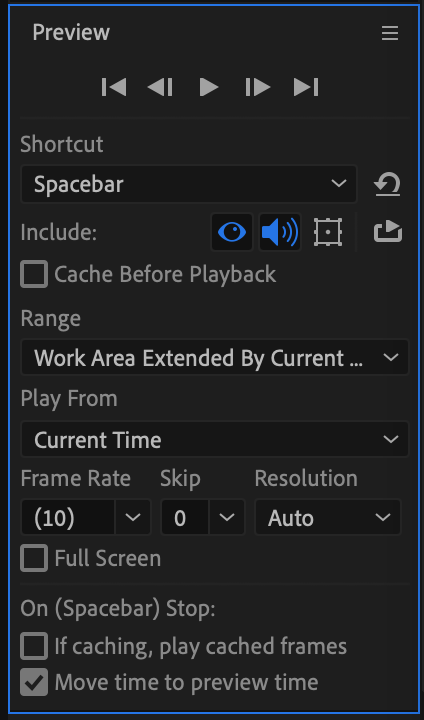The width and height of the screenshot is (424, 720).
Task: Expand the Resolution Auto dropdown
Action: pos(328,518)
